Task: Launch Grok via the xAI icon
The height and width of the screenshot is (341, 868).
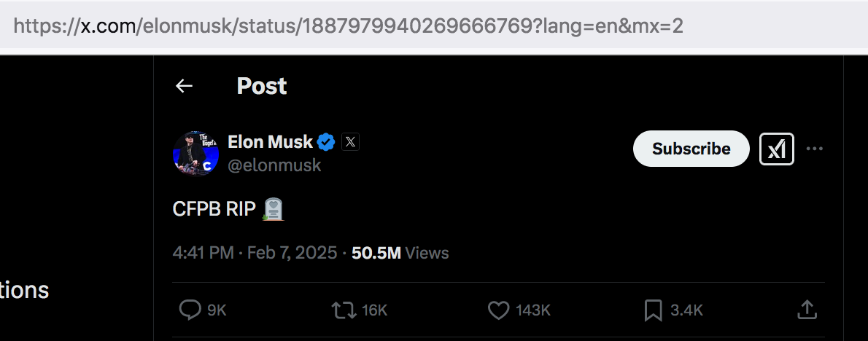Action: point(777,149)
